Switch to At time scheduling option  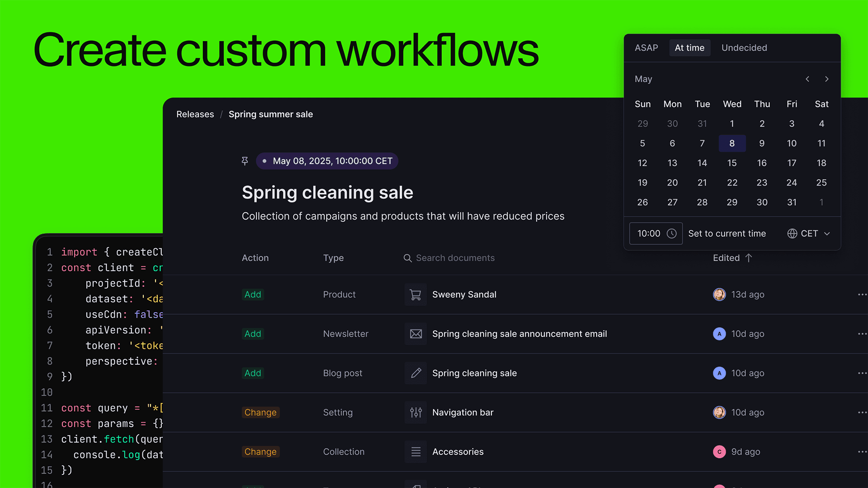click(x=689, y=48)
